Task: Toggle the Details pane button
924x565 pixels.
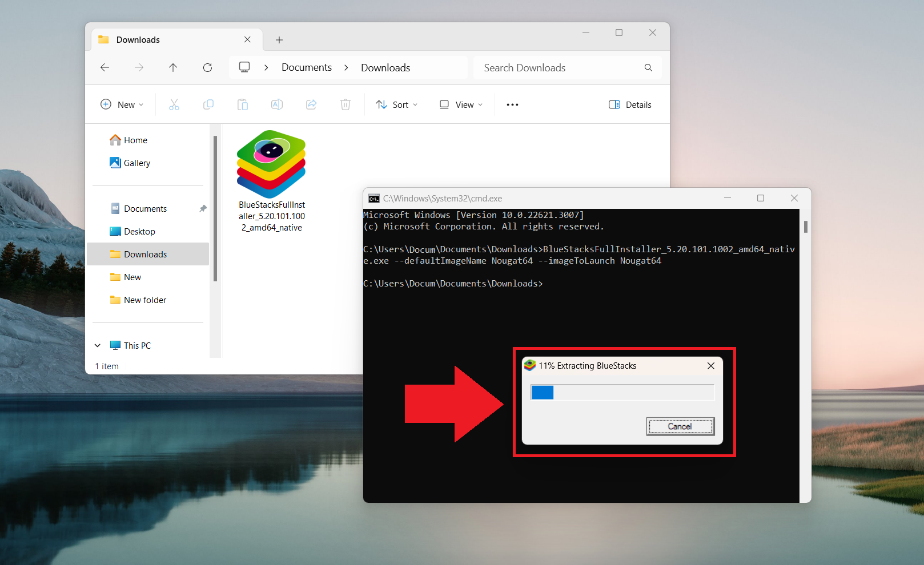Action: pos(630,104)
